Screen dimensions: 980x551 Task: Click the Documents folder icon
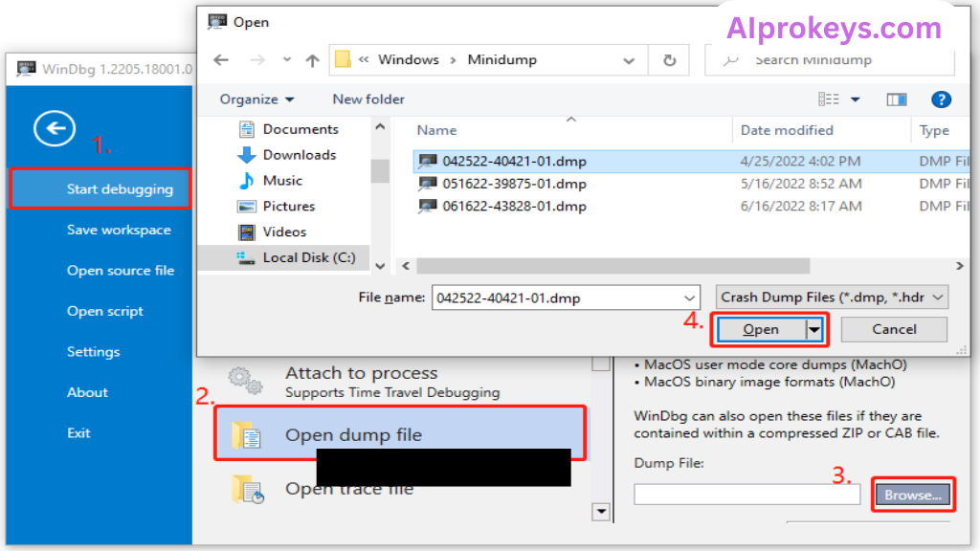click(x=247, y=129)
